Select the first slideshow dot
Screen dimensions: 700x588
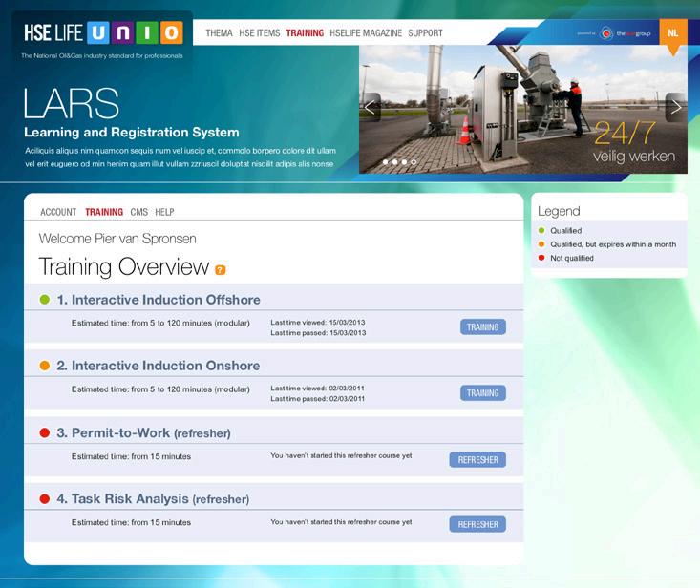coord(385,162)
